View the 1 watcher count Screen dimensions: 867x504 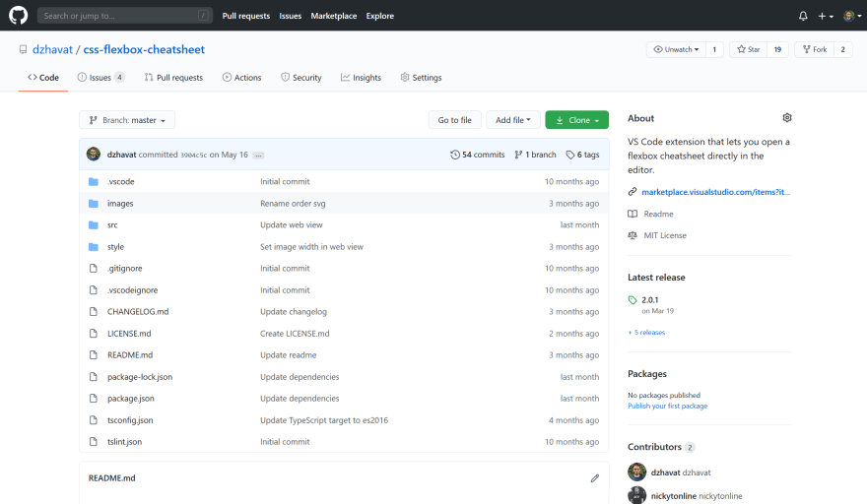(714, 49)
